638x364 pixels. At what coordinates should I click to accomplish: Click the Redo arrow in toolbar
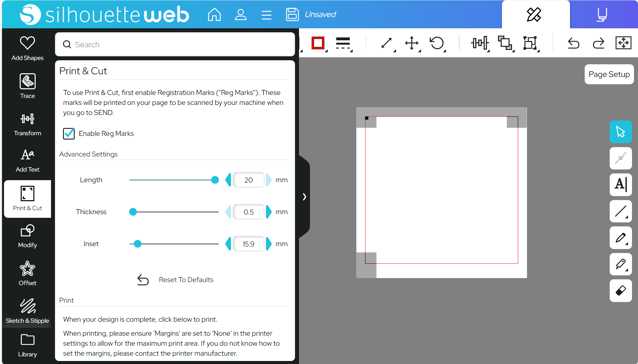599,43
